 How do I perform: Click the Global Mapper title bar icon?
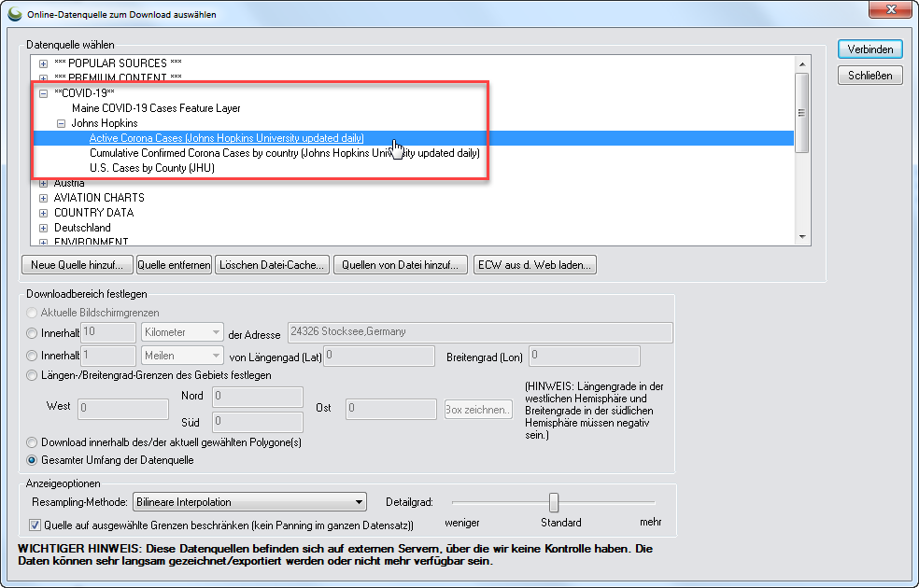pyautogui.click(x=14, y=13)
